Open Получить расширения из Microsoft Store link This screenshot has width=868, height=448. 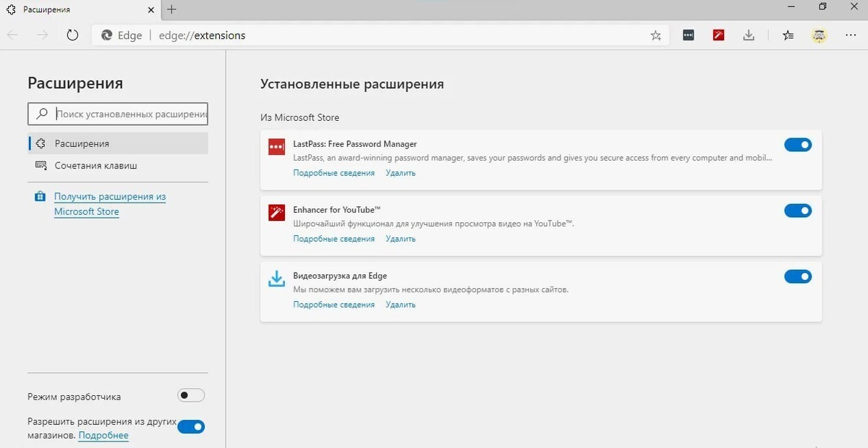click(110, 204)
